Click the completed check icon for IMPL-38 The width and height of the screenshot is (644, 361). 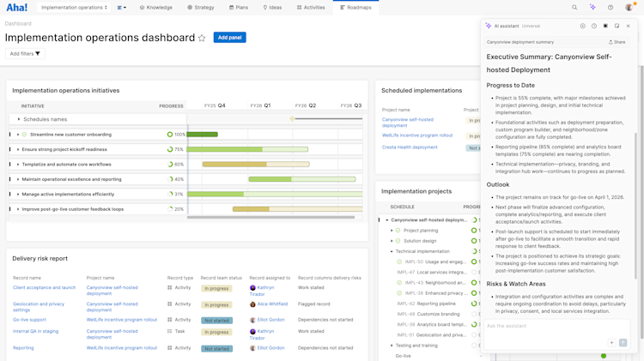(399, 293)
